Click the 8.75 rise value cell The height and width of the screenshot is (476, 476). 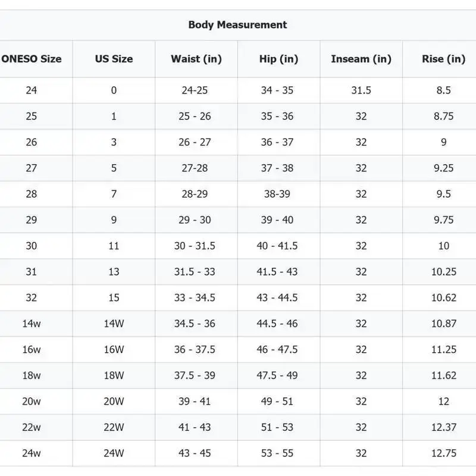point(443,117)
